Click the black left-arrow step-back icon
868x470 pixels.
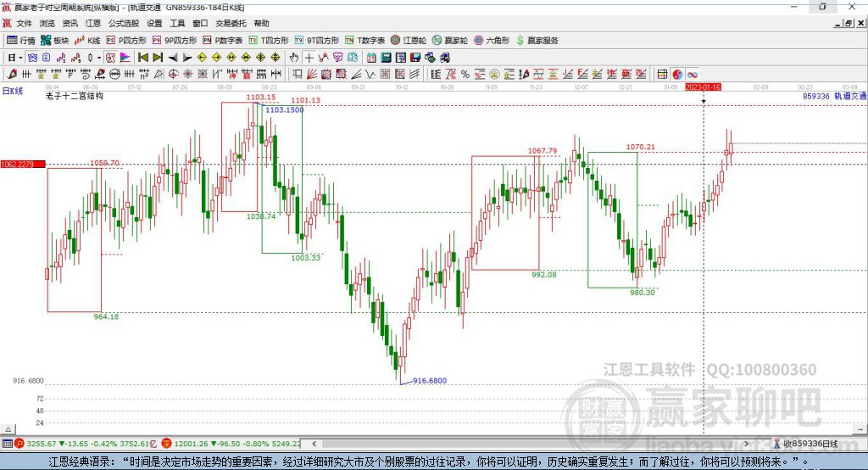point(173,58)
